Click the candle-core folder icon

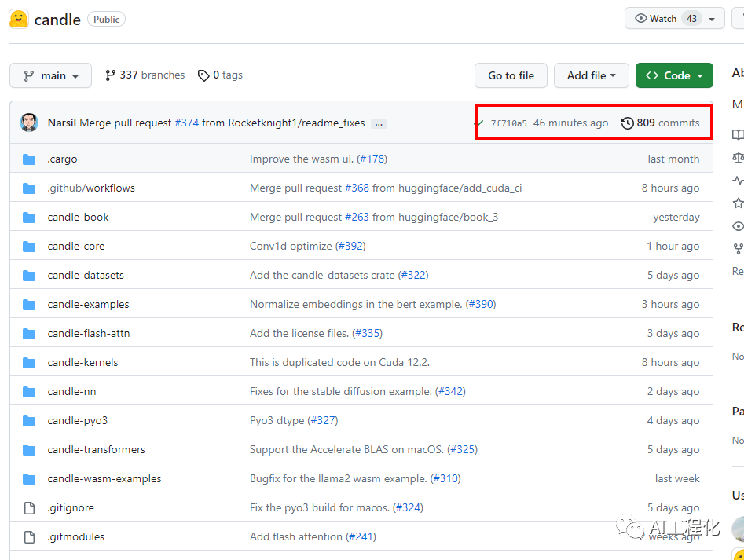click(x=29, y=247)
